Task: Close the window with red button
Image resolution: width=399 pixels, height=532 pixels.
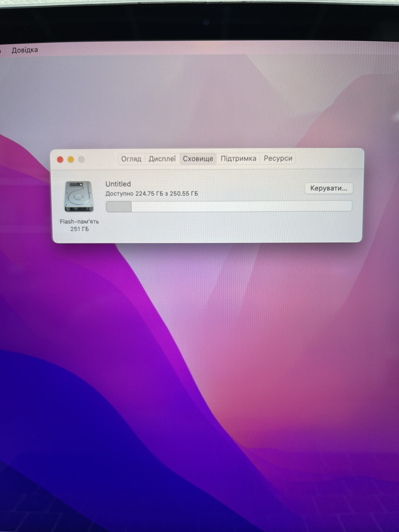Action: [x=60, y=160]
